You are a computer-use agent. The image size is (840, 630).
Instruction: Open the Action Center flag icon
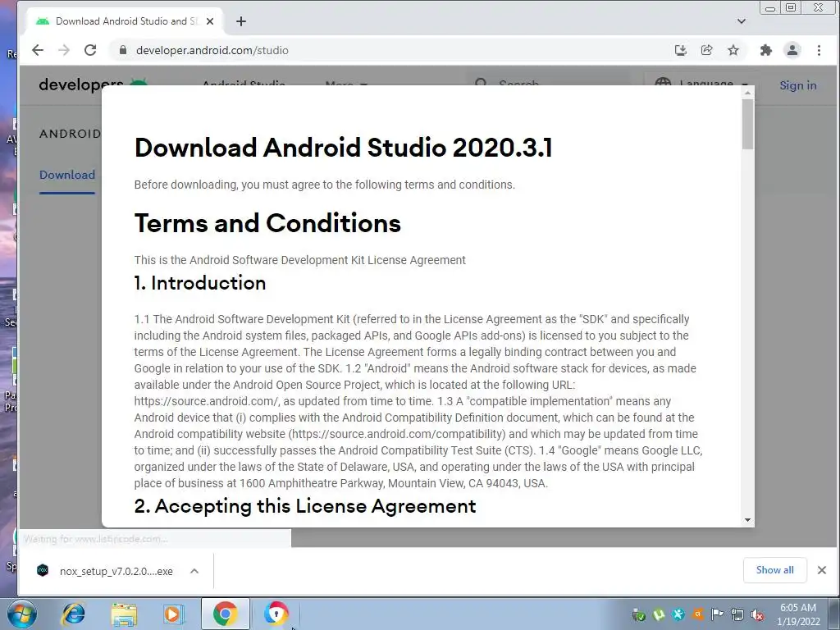717,615
